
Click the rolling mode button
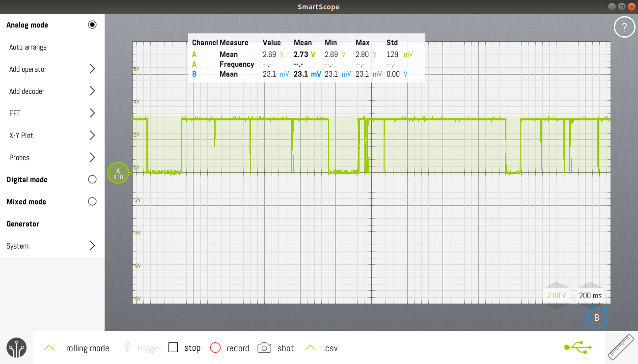pyautogui.click(x=87, y=348)
